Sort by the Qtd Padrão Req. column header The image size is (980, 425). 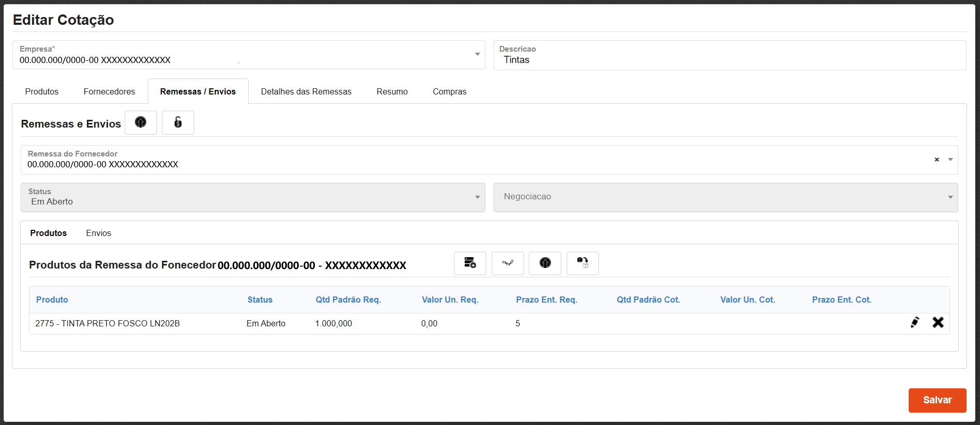(x=348, y=300)
